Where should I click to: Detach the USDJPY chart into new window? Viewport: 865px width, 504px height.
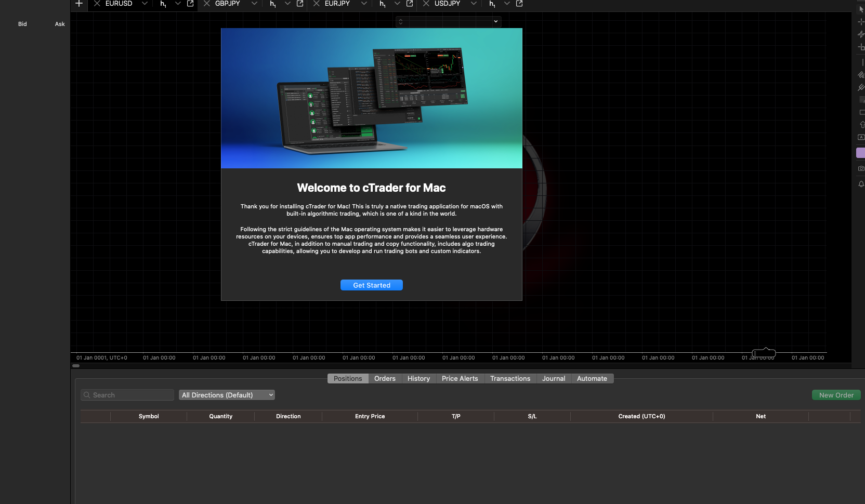(x=519, y=4)
